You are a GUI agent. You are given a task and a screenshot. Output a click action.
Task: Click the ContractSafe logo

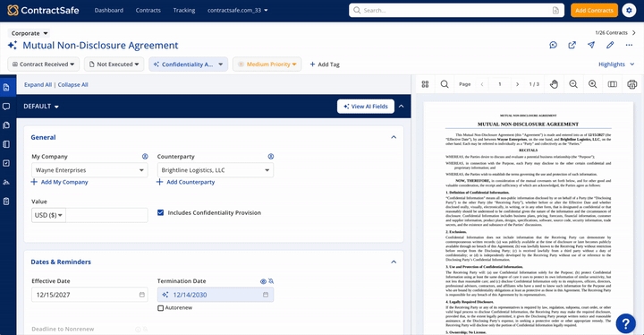[43, 10]
